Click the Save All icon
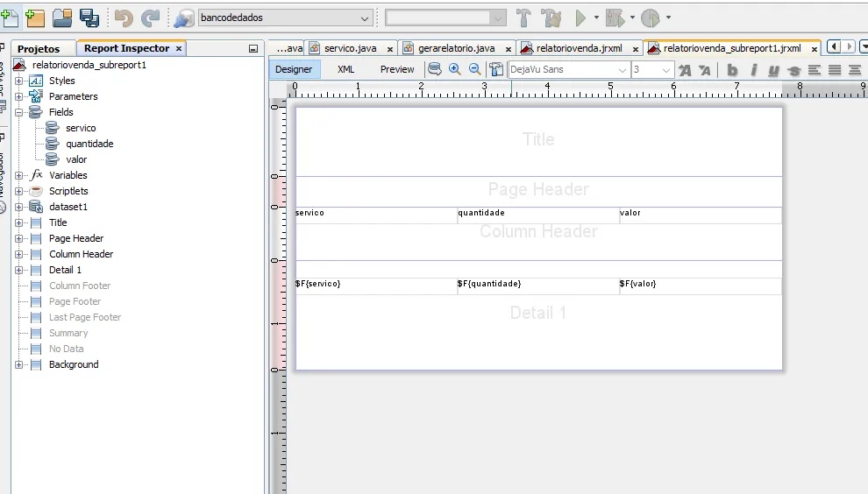 pyautogui.click(x=89, y=18)
